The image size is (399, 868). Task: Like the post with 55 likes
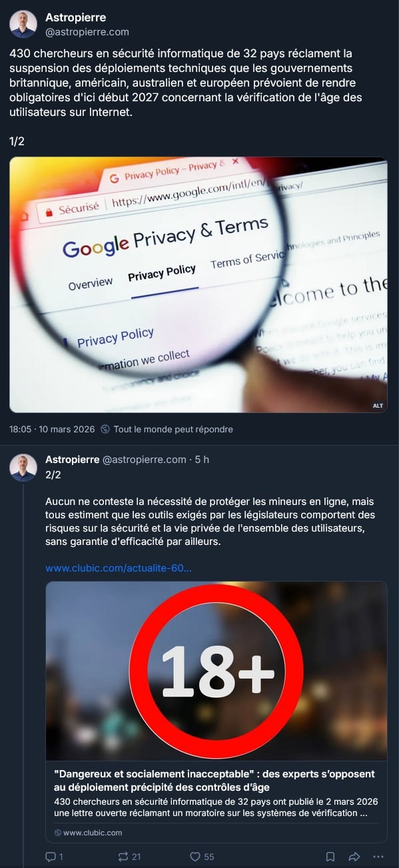[x=195, y=857]
